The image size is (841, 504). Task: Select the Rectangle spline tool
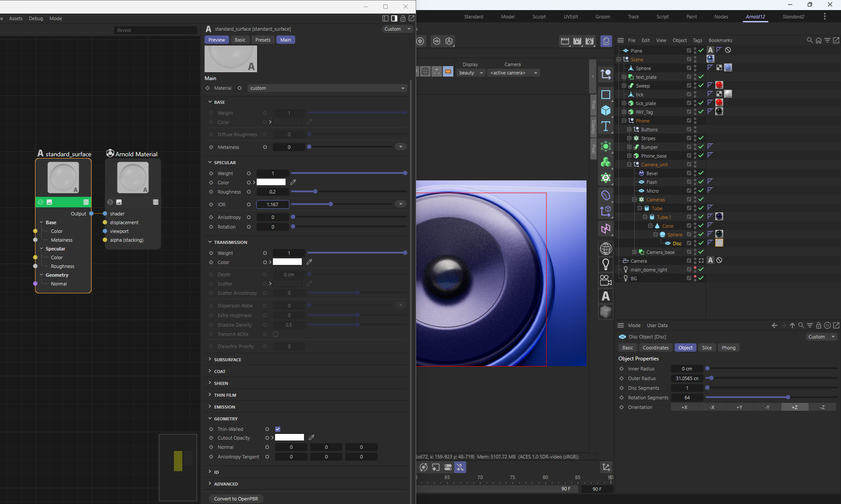(606, 95)
